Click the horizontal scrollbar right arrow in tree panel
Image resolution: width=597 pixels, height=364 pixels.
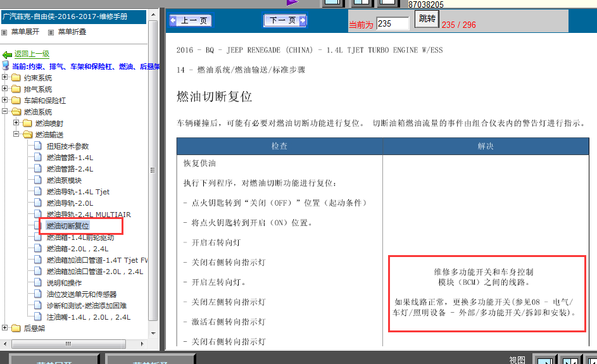142,344
